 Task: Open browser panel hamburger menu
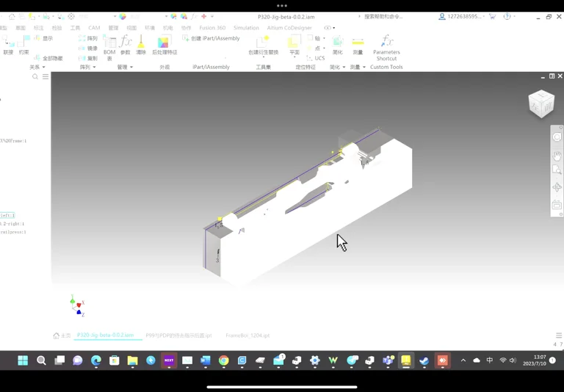click(46, 76)
